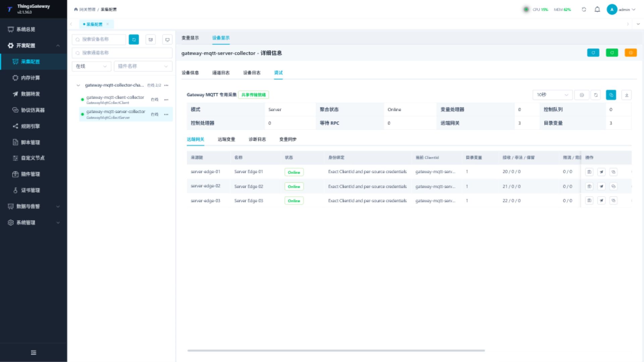Expand the 数据与告警 sidebar group
644x362 pixels.
34,206
